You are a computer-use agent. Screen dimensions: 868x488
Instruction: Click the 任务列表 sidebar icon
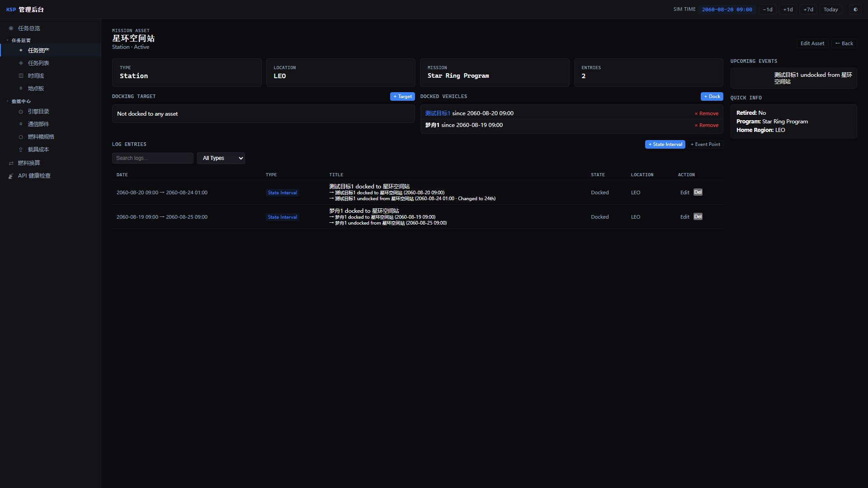21,63
